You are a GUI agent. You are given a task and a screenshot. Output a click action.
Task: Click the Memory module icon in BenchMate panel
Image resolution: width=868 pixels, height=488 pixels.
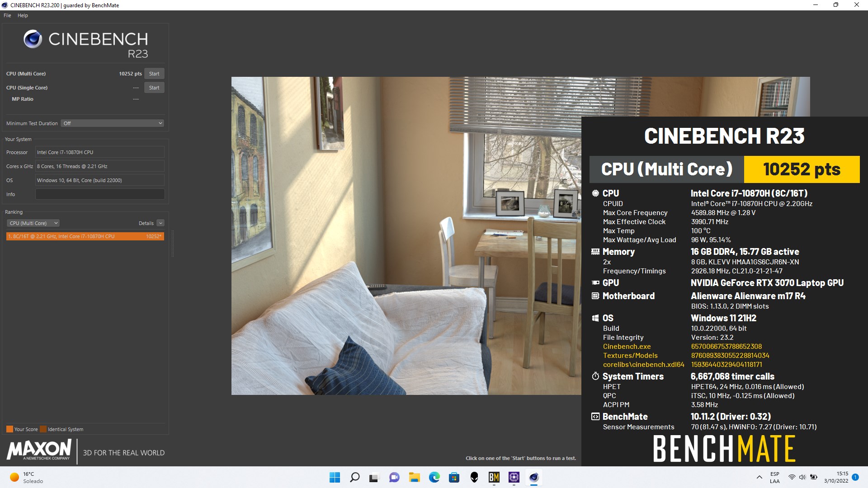click(x=595, y=252)
